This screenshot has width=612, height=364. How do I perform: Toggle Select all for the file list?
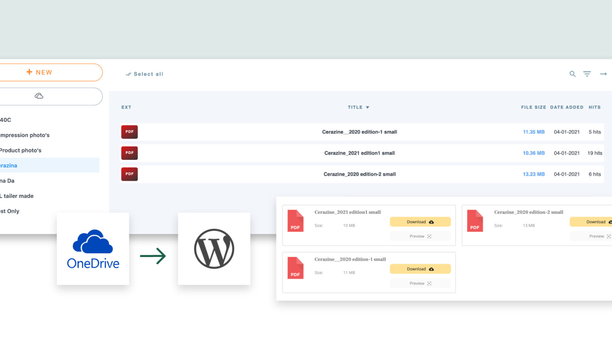pos(144,74)
